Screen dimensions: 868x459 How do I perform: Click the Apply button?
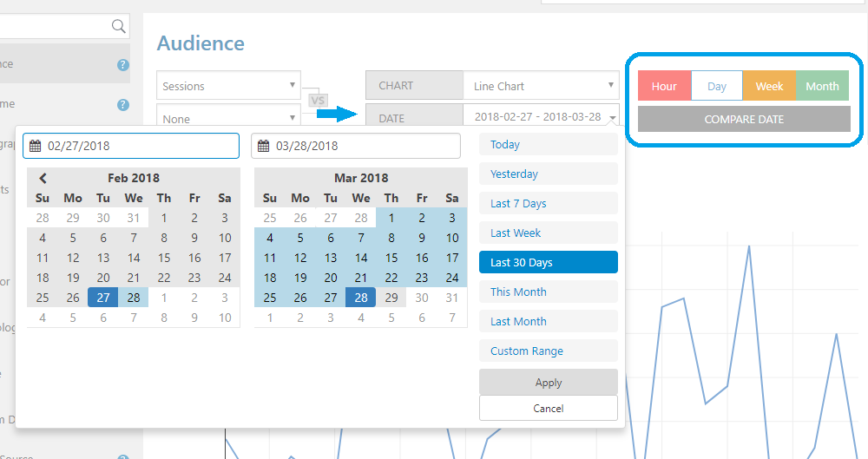[548, 382]
